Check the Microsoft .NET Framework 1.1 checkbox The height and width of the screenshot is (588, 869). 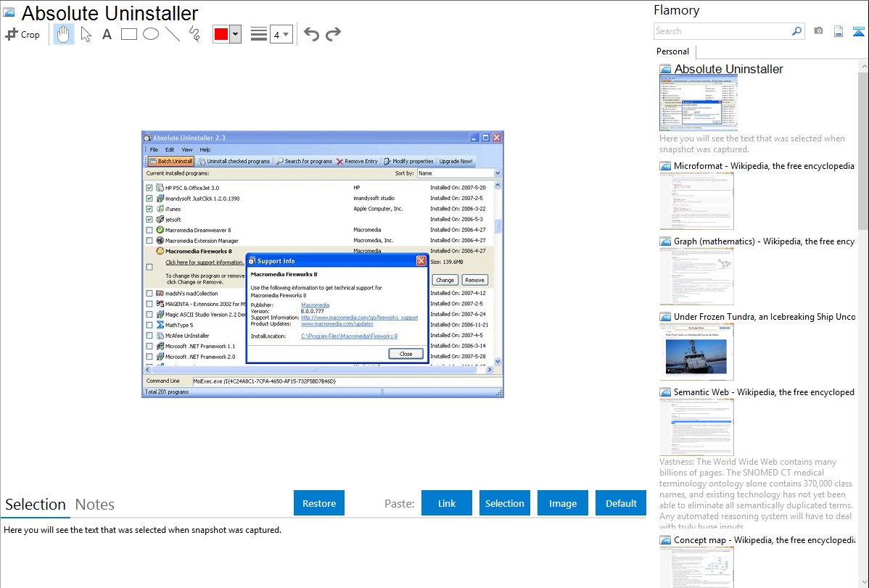(x=149, y=347)
